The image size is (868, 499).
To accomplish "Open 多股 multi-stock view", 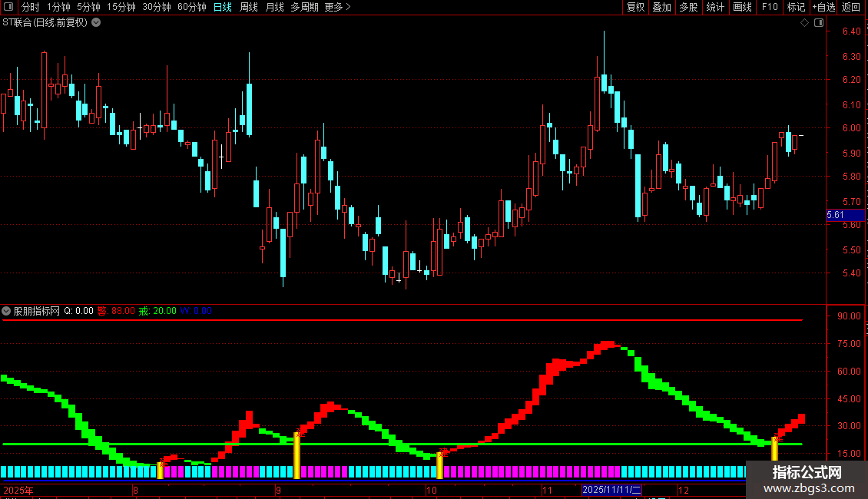I will click(x=688, y=7).
